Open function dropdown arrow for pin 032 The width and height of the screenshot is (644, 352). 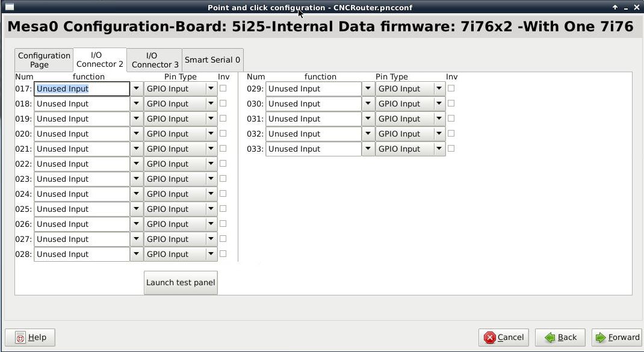pyautogui.click(x=368, y=134)
